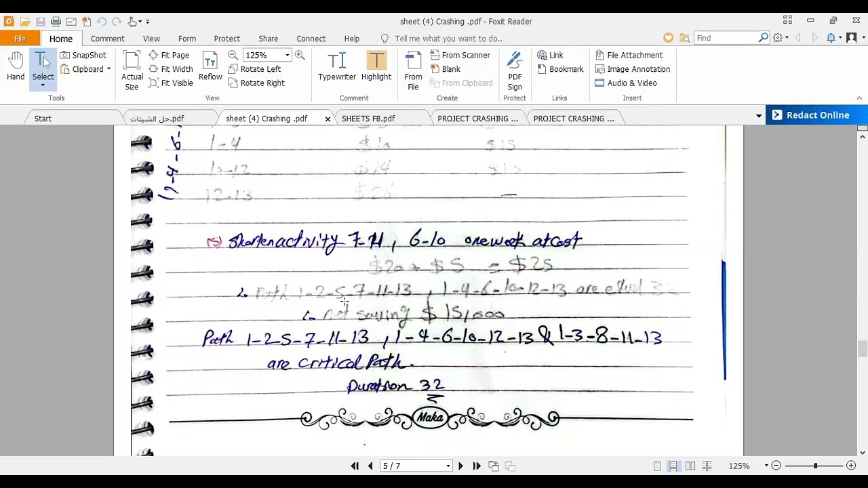This screenshot has width=868, height=488.
Task: Click the zoom slider handle in status bar
Action: [x=816, y=466]
